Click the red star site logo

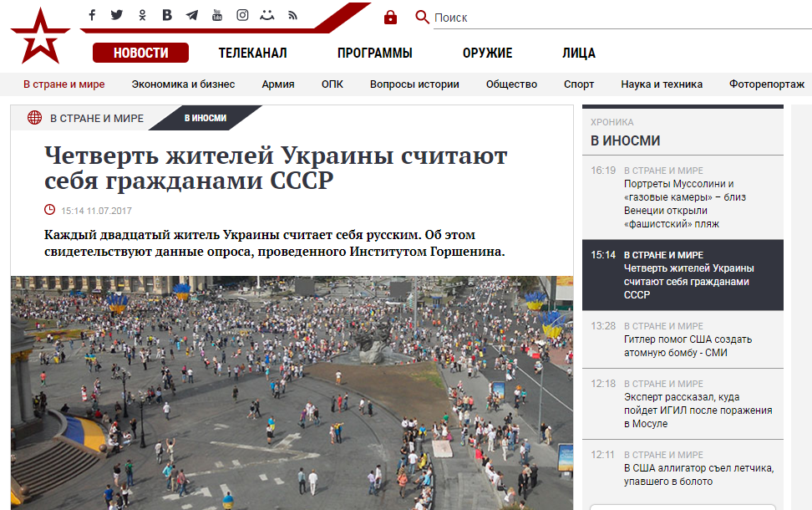[40, 37]
